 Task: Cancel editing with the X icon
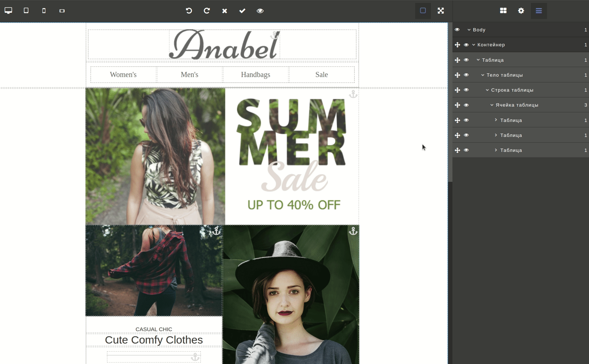[225, 11]
